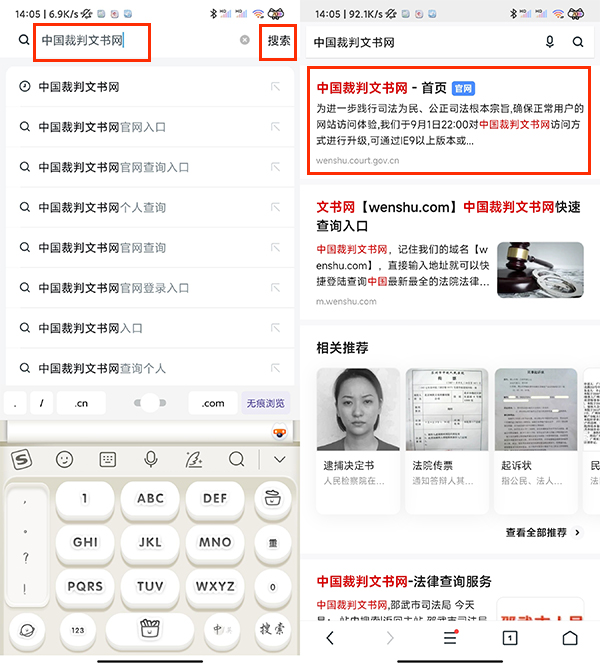Open 文书网【wenshu.com】快速查询入口 result
The height and width of the screenshot is (667, 600).
(449, 216)
